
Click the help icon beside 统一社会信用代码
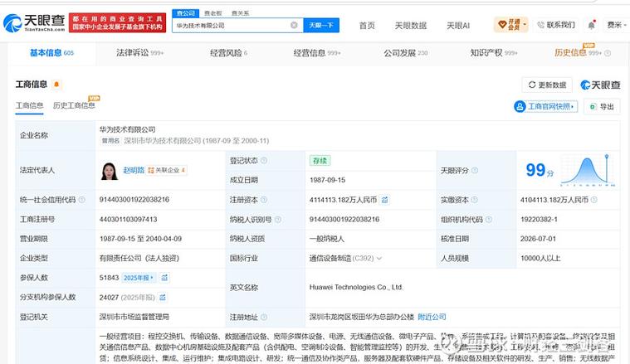click(x=82, y=200)
